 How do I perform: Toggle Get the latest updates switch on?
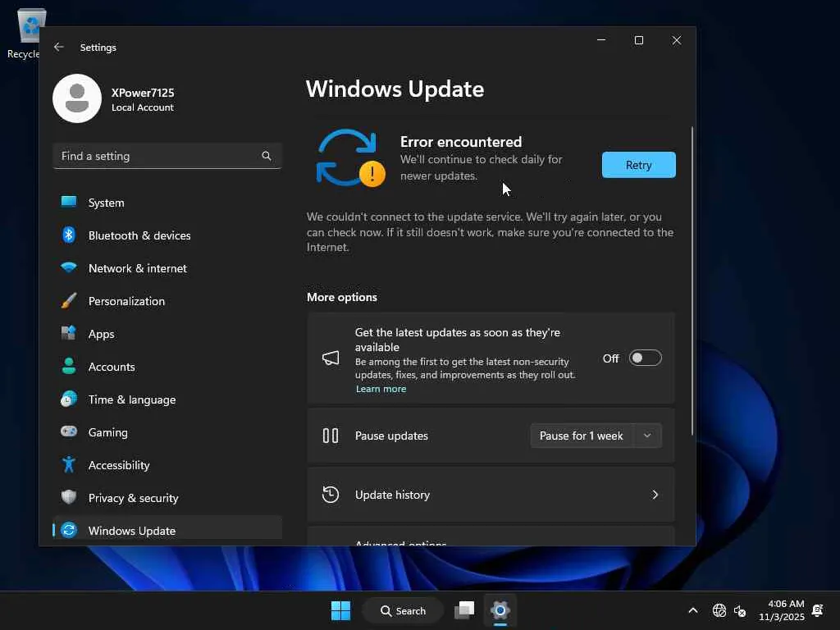pyautogui.click(x=645, y=358)
